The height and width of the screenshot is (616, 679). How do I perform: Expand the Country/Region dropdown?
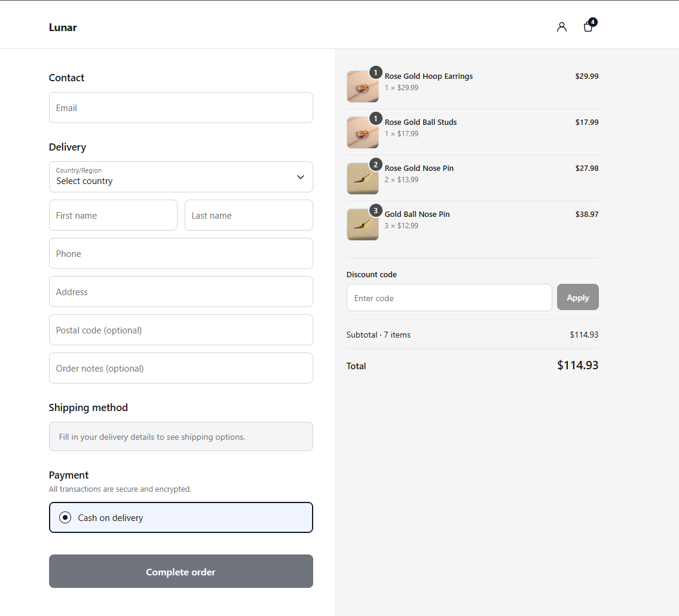coord(181,177)
